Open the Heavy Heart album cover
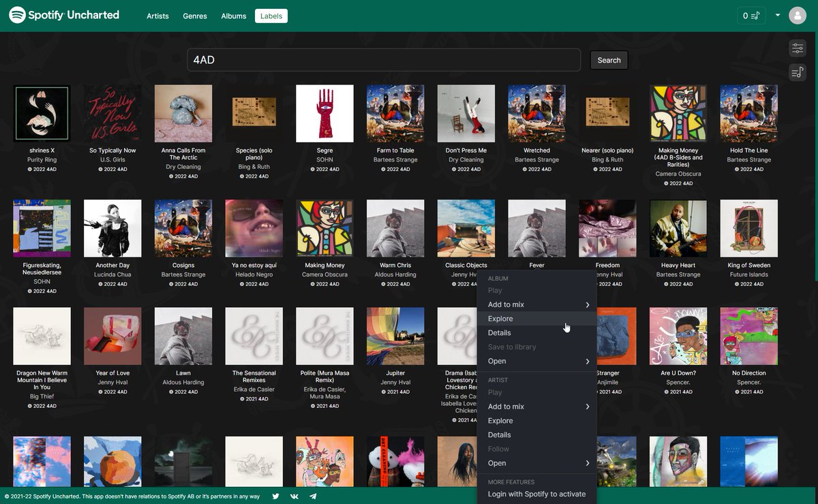This screenshot has height=504, width=818. (x=678, y=228)
